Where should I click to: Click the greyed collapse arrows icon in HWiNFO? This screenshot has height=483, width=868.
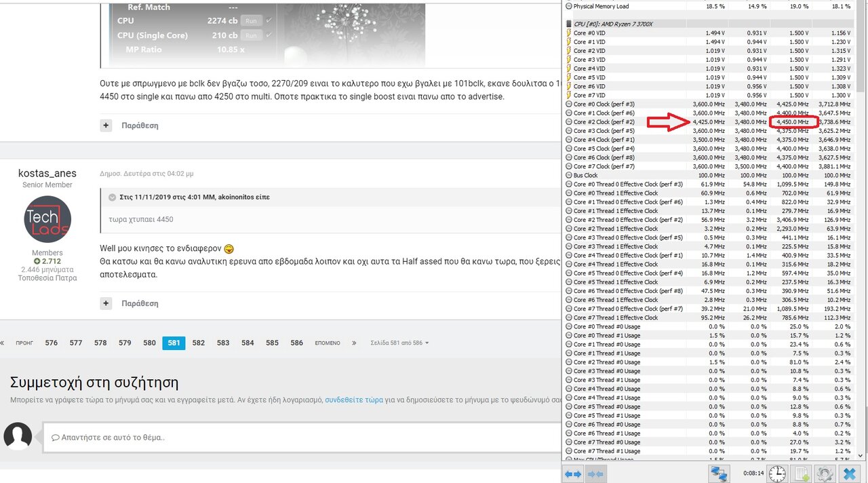coord(597,474)
